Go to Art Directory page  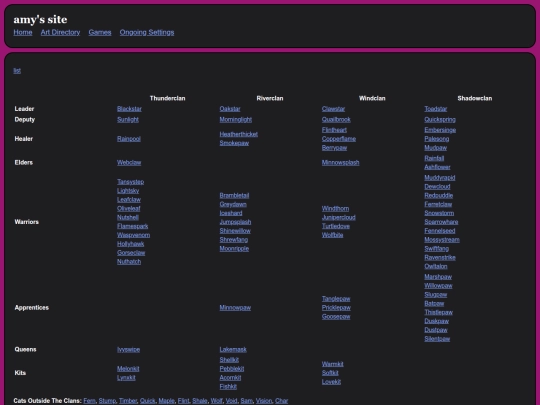tap(60, 32)
